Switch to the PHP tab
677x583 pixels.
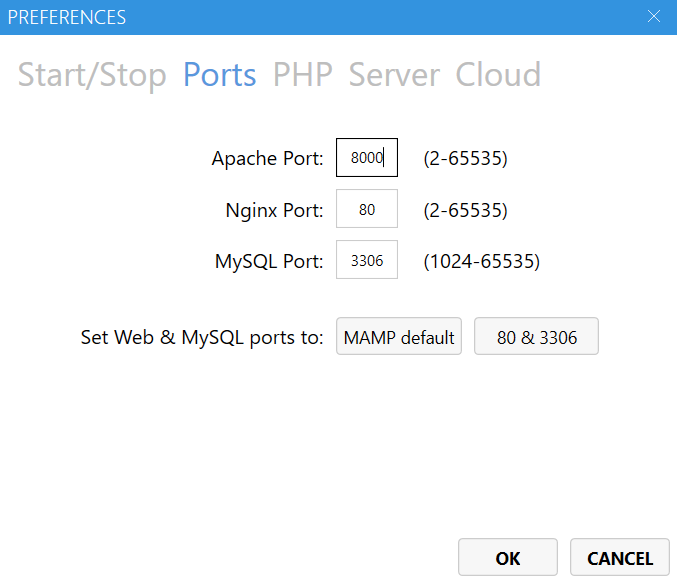coord(302,75)
